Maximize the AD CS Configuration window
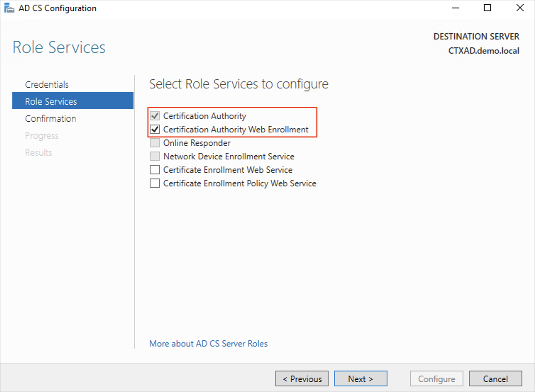The height and width of the screenshot is (392, 535). pos(487,8)
